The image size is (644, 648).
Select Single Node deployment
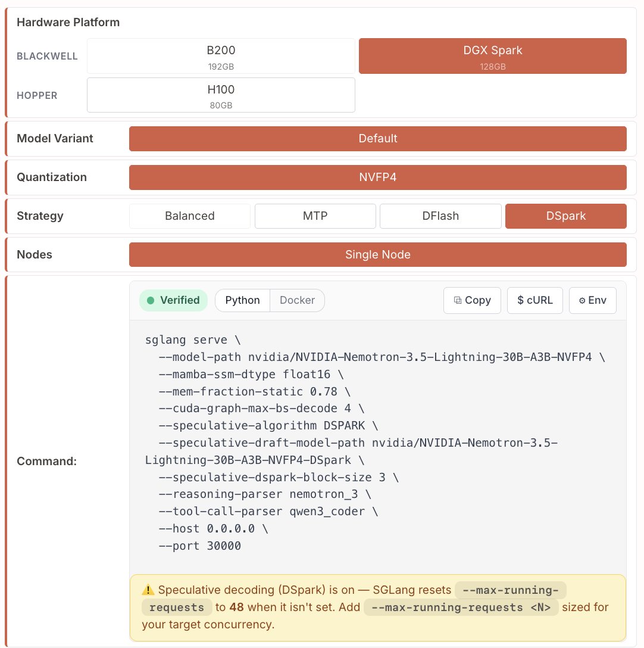point(377,254)
